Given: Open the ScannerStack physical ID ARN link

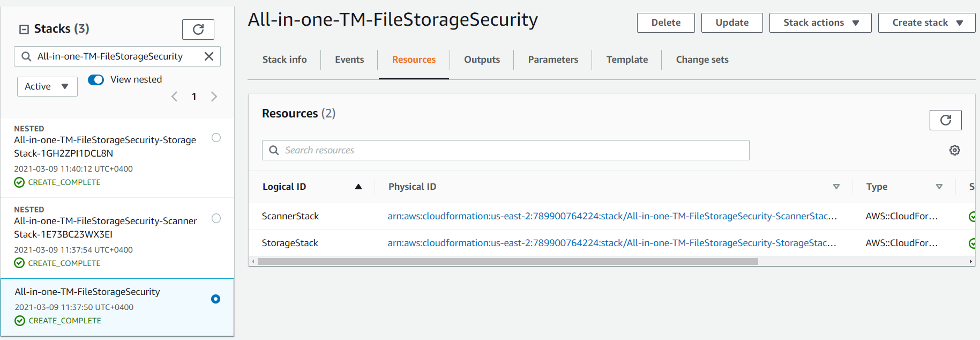Looking at the screenshot, I should pos(612,216).
